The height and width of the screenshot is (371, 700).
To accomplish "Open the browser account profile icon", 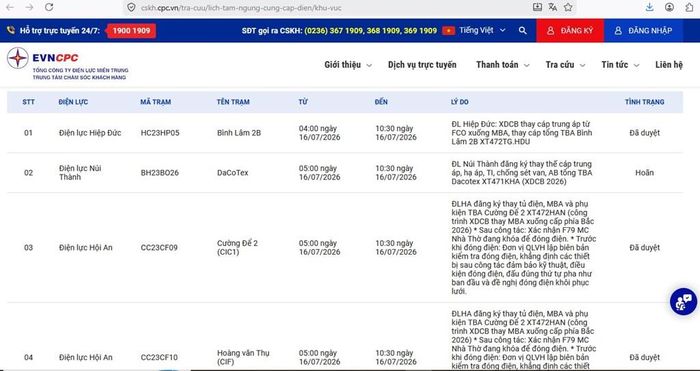I will [x=669, y=7].
